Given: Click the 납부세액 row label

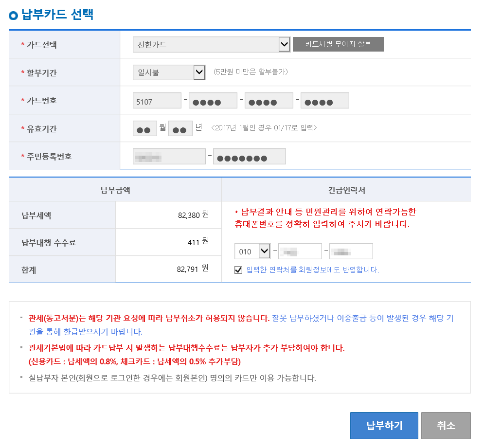Looking at the screenshot, I should [36, 215].
